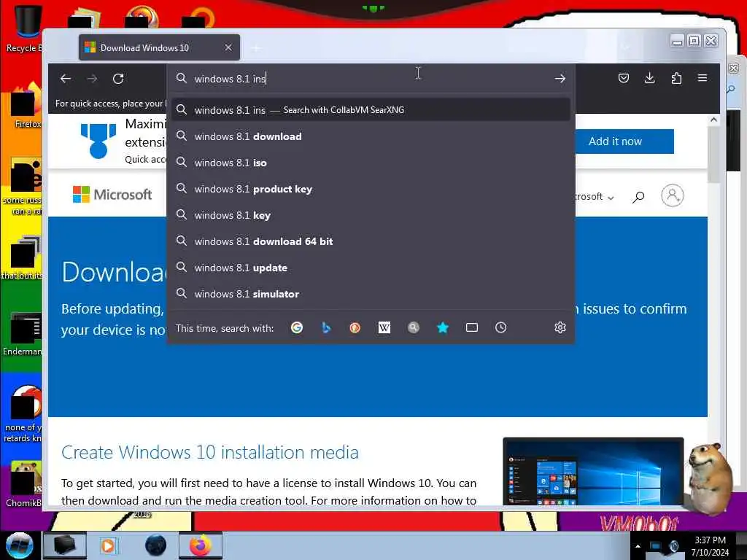The width and height of the screenshot is (747, 560).
Task: Search this time with Google
Action: [x=297, y=327]
